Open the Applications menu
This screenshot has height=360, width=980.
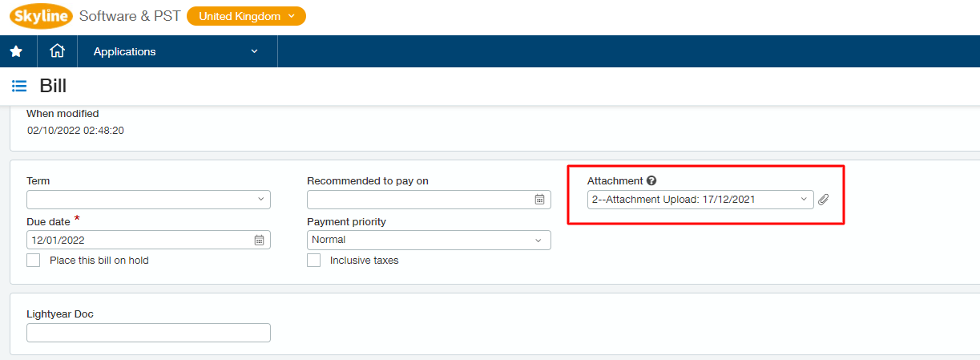[x=176, y=51]
